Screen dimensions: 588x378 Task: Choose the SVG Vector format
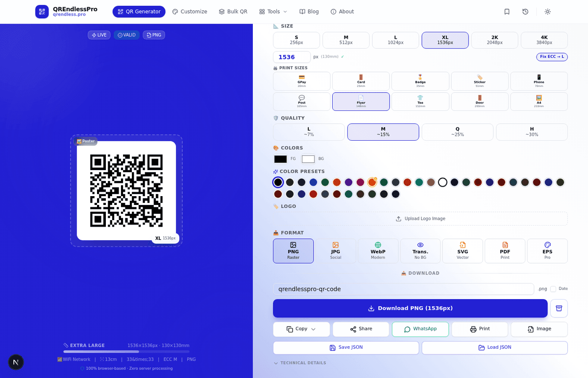coord(463,251)
